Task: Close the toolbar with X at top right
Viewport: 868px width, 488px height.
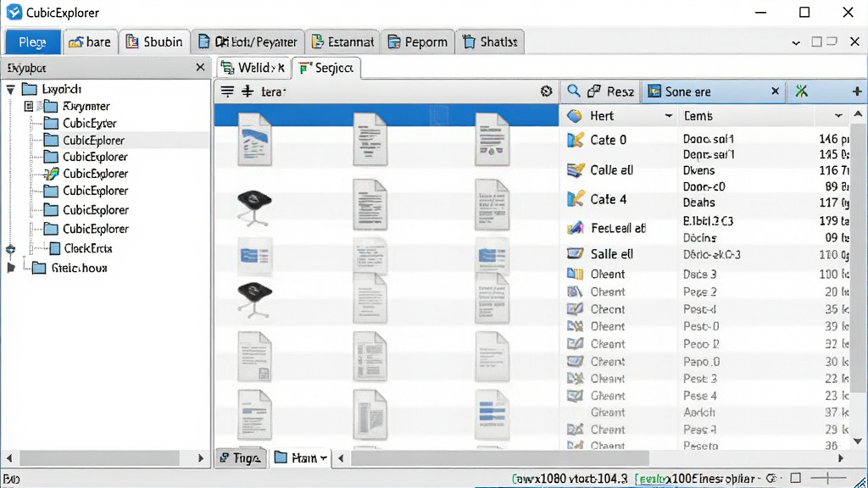Action: click(x=854, y=42)
